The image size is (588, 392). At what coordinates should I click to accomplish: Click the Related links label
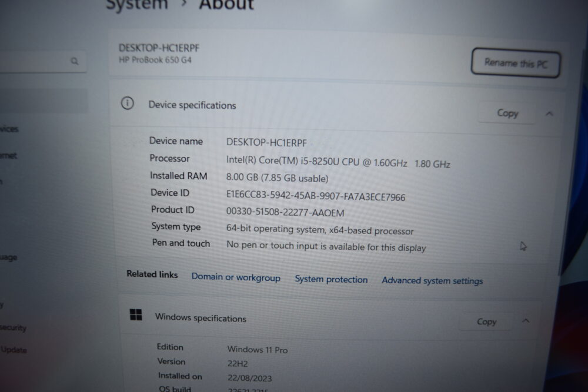point(152,274)
